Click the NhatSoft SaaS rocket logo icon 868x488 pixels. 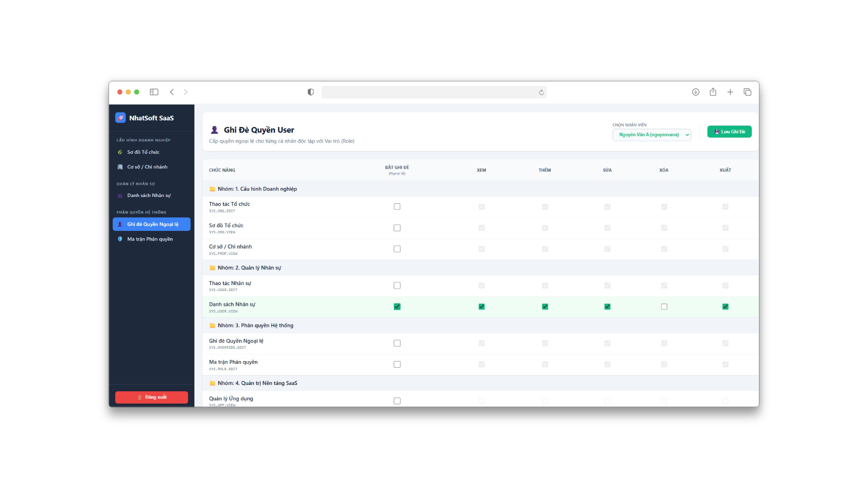point(120,118)
